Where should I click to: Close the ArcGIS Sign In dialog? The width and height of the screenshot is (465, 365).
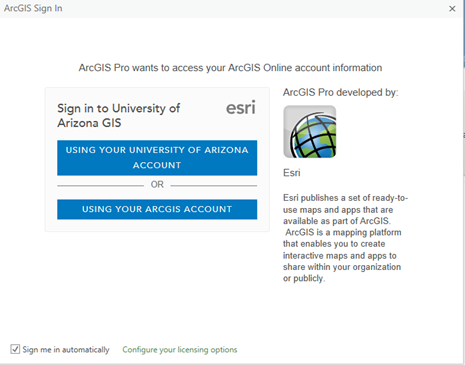[452, 9]
